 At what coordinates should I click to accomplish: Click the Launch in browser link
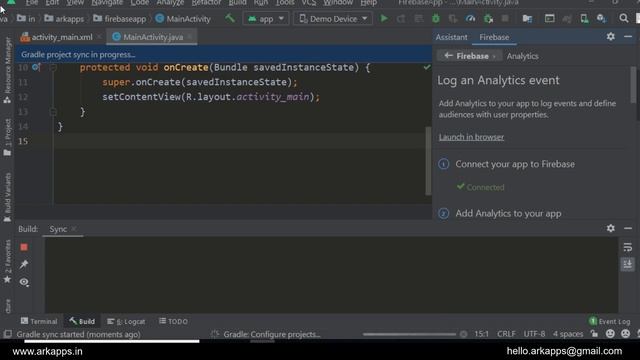[471, 137]
